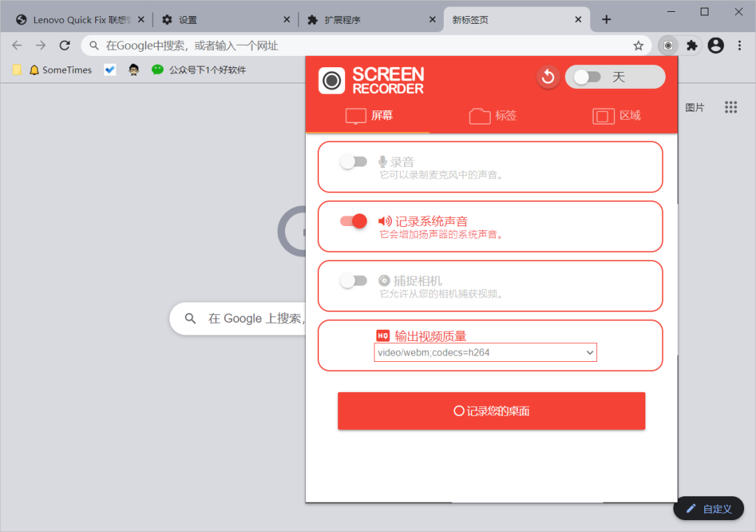
Task: Open the blue checkmark bookmark
Action: pyautogui.click(x=110, y=70)
